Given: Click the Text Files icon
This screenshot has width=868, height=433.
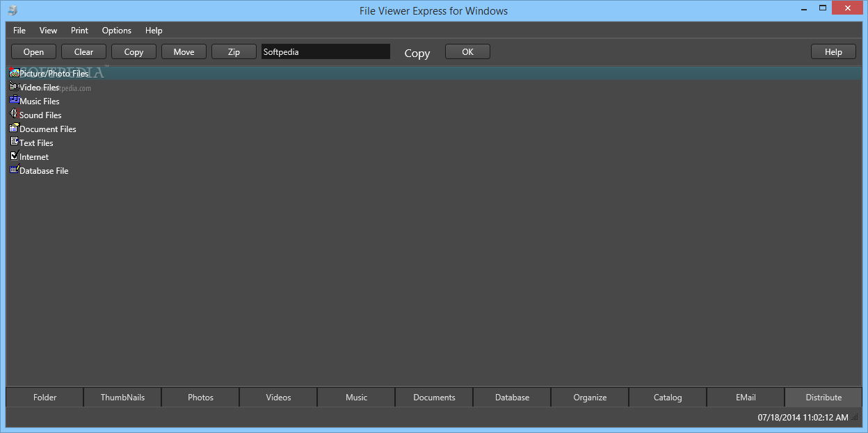Looking at the screenshot, I should [14, 142].
